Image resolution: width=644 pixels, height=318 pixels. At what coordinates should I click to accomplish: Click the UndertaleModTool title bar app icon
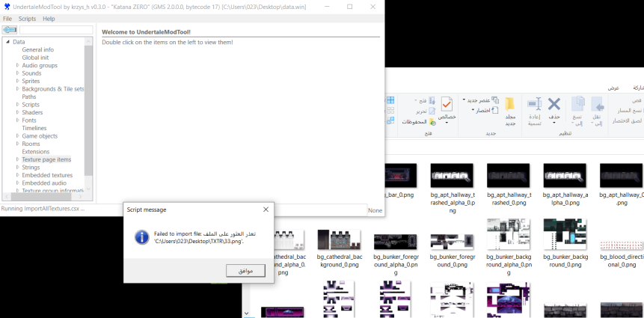(7, 7)
